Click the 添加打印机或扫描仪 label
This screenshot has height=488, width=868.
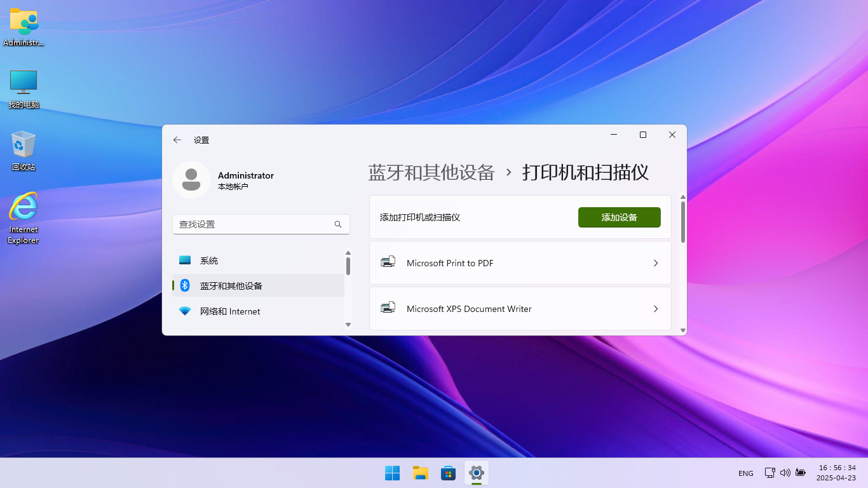pos(420,217)
